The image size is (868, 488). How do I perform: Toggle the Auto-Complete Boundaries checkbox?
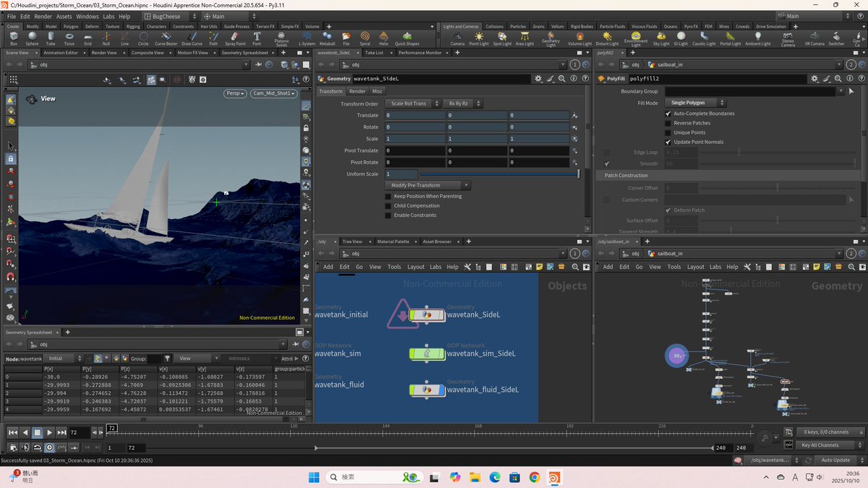pyautogui.click(x=668, y=114)
